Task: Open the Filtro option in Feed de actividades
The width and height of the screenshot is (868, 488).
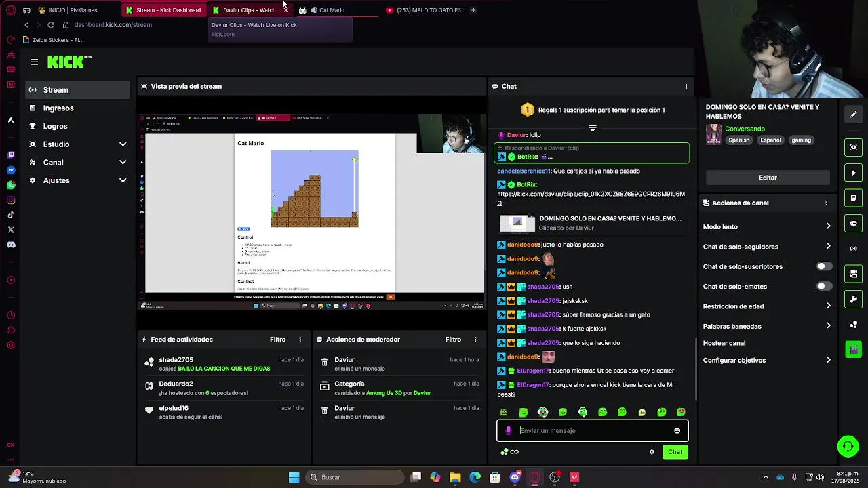Action: 278,340
